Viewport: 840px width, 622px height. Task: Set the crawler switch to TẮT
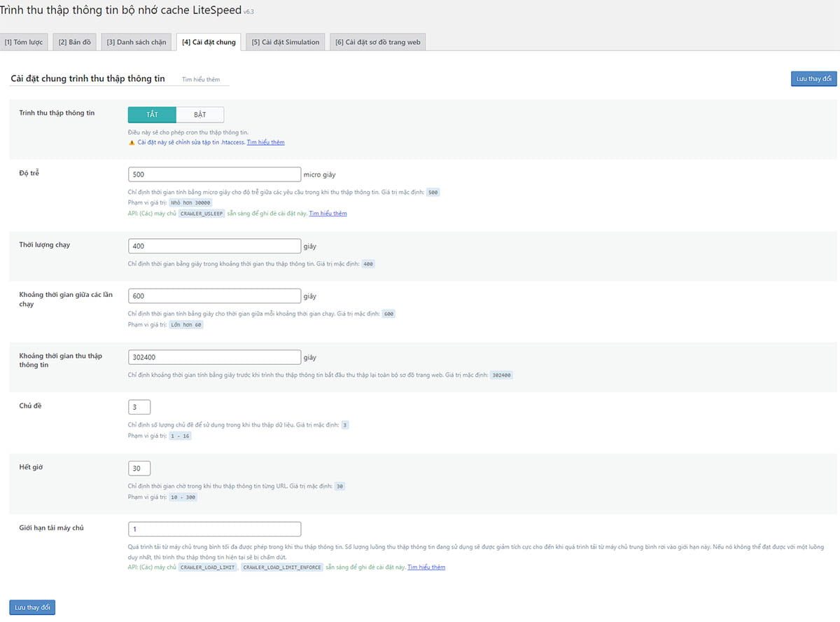(152, 114)
